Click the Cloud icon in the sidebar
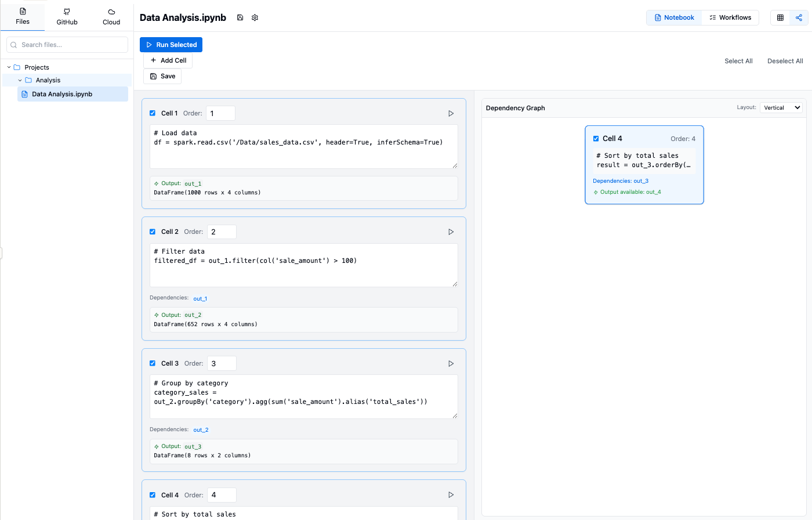Screen dimensions: 812x520 coord(111,16)
